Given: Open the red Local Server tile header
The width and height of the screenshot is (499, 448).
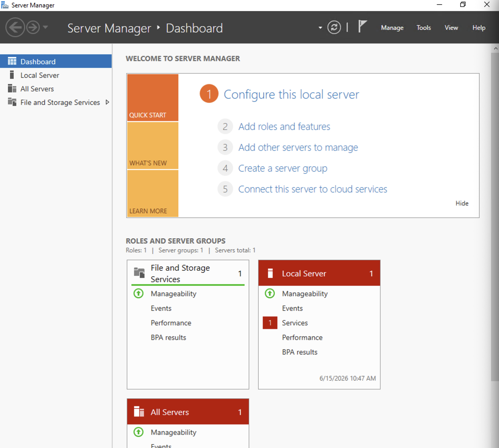Looking at the screenshot, I should point(319,273).
